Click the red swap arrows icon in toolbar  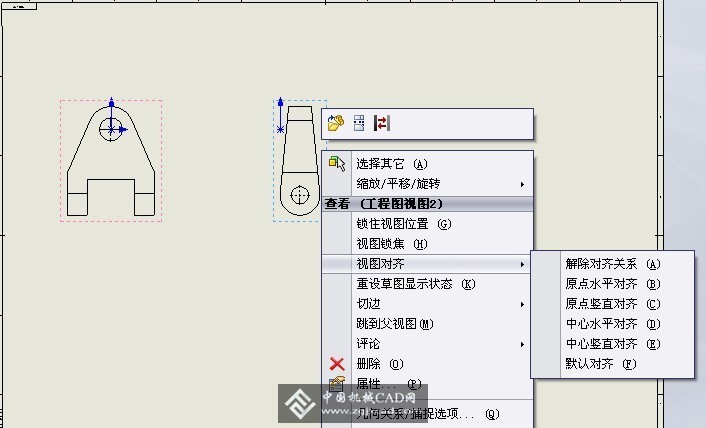pyautogui.click(x=382, y=123)
